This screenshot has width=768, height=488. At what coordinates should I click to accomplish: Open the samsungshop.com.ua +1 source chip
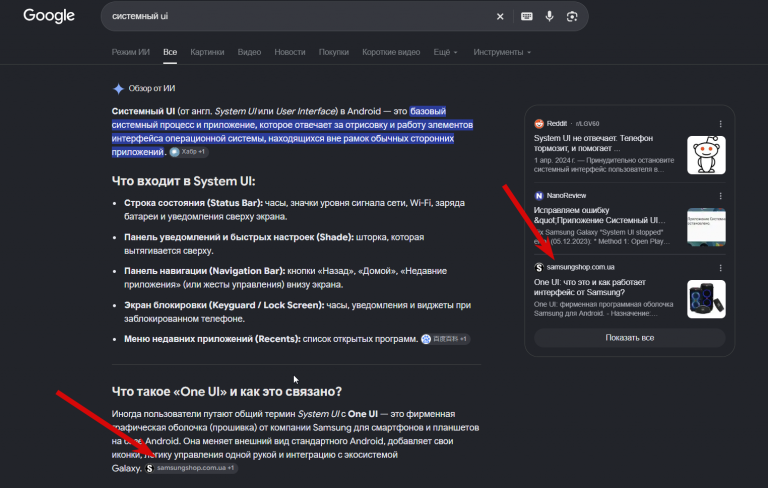(191, 468)
